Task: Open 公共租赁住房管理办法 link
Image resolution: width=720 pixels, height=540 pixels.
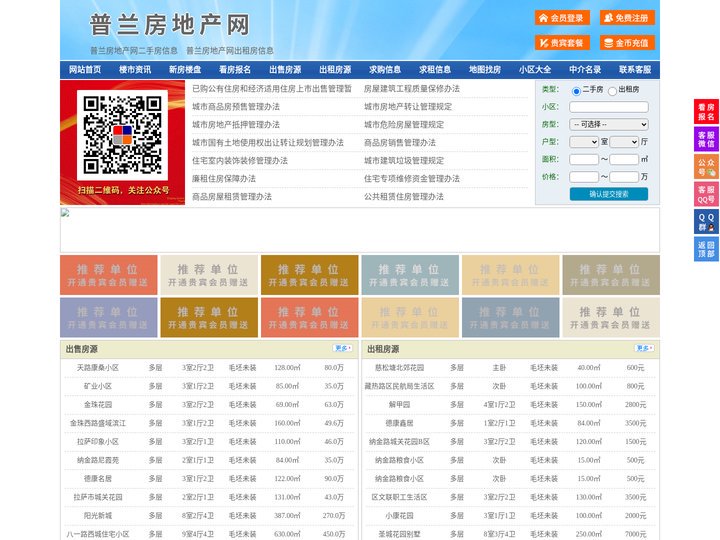Action: click(x=404, y=197)
